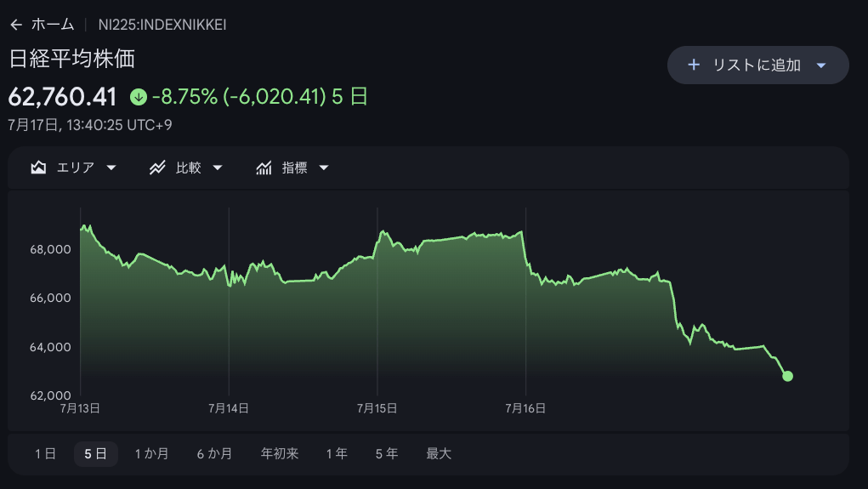Show the 5年 range
The image size is (868, 489).
pos(387,454)
